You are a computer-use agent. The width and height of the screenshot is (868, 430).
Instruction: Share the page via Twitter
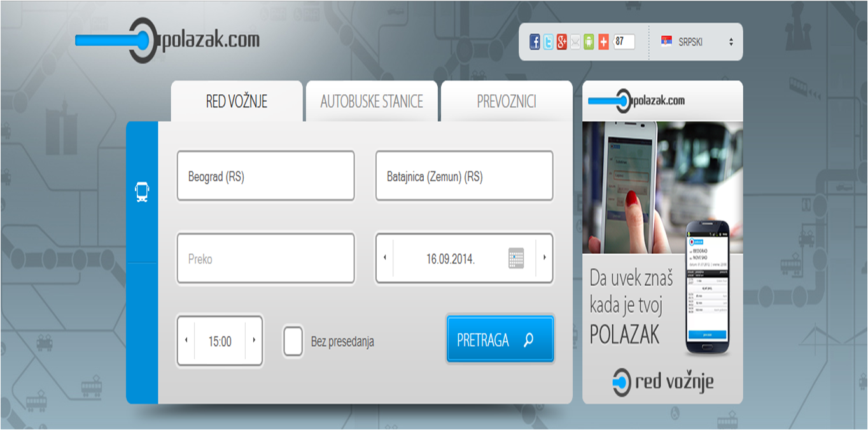(x=548, y=41)
